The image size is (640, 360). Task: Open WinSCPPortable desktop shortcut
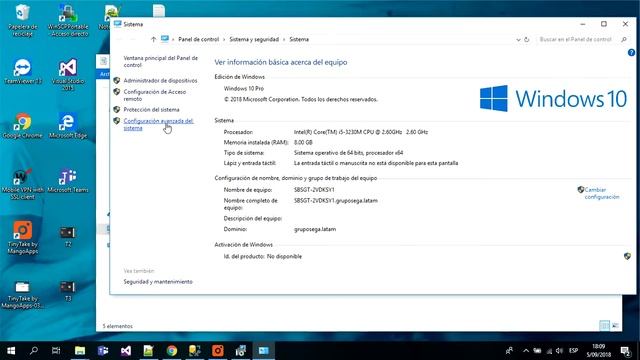(68, 20)
